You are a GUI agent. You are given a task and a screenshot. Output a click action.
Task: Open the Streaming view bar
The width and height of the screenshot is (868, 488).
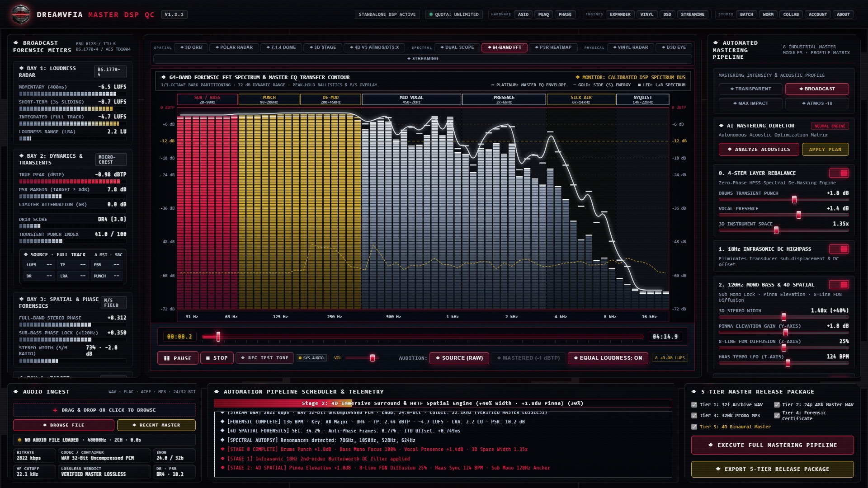coord(423,59)
